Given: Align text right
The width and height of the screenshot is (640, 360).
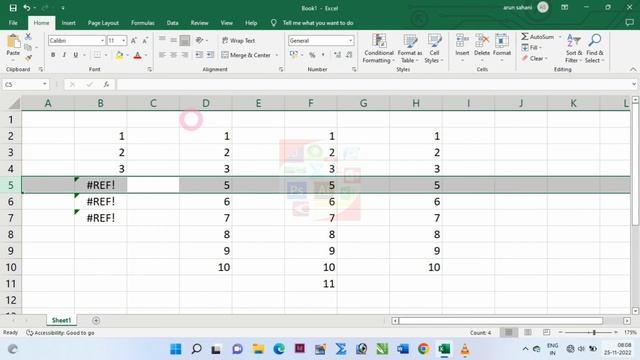Looking at the screenshot, I should (x=185, y=55).
